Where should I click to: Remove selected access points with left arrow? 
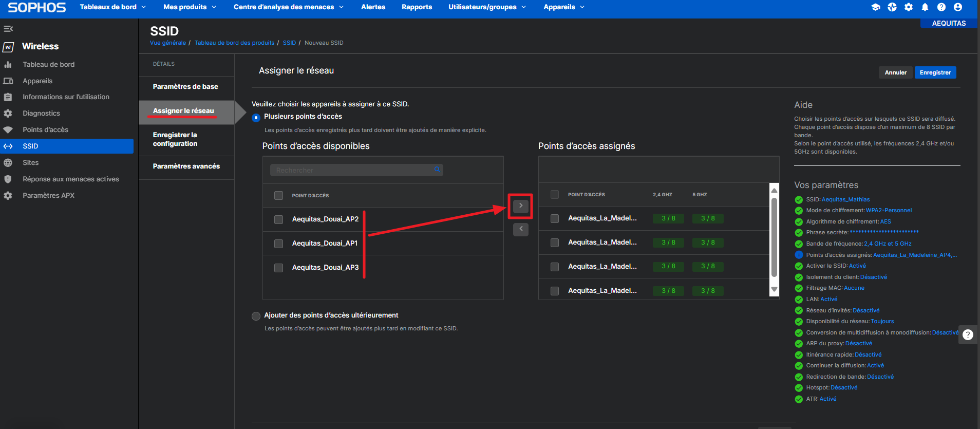521,229
